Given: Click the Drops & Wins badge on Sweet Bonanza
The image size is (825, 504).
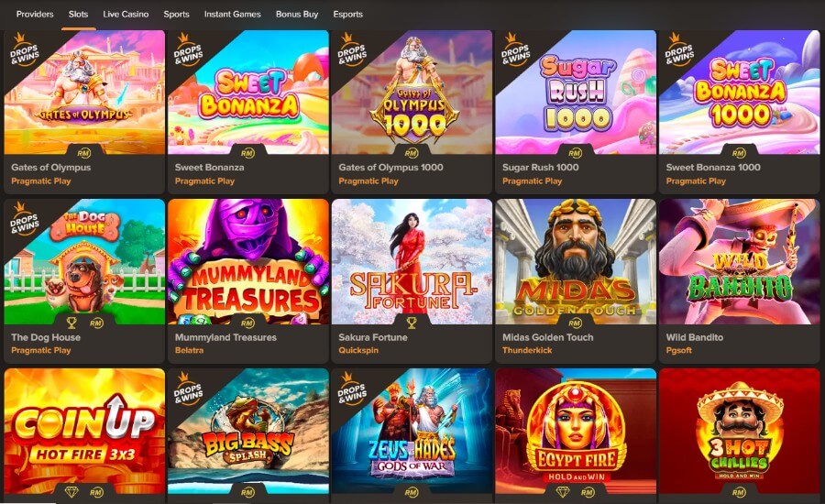Looking at the screenshot, I should pos(188,51).
